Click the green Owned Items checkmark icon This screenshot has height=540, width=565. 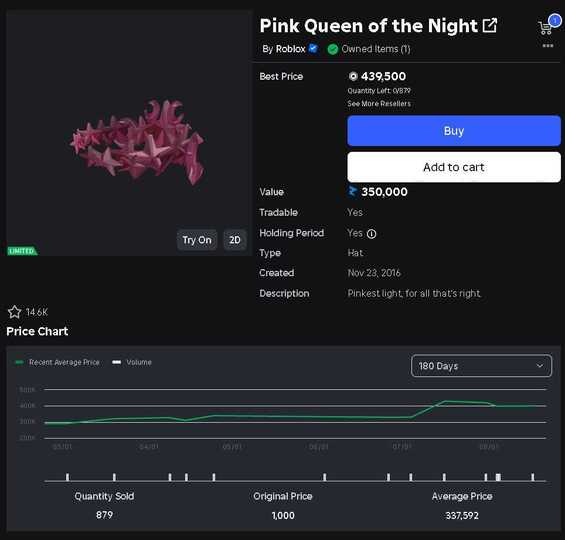(x=333, y=49)
